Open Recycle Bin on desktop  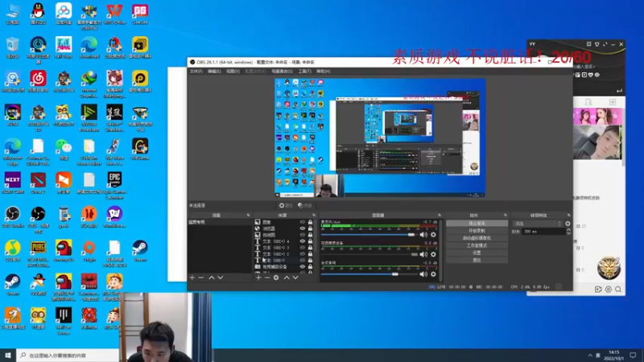(x=13, y=47)
